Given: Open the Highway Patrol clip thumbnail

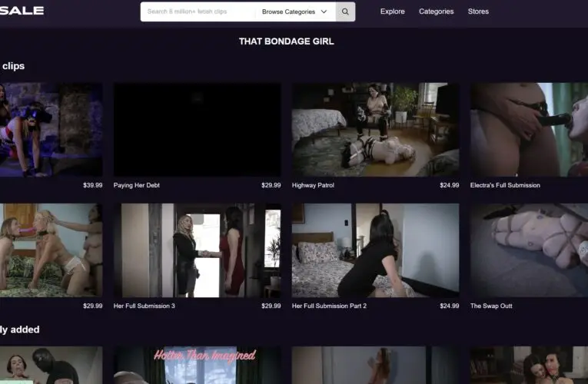Looking at the screenshot, I should (x=375, y=130).
